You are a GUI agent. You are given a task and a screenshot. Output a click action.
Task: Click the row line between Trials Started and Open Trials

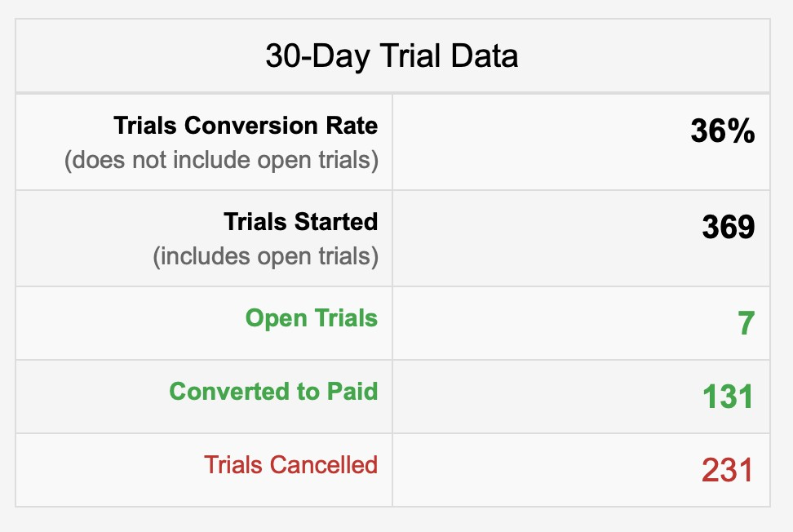(x=393, y=286)
